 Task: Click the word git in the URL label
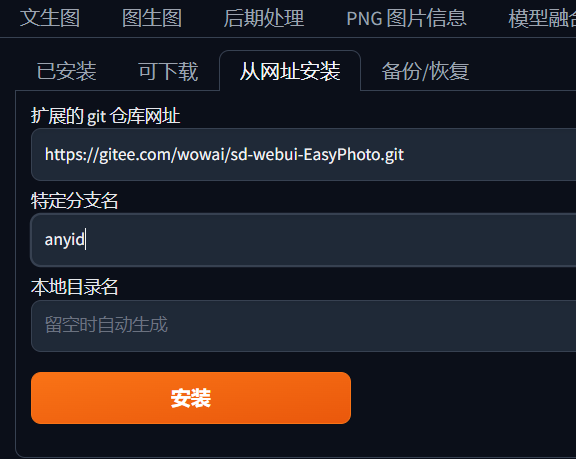pyautogui.click(x=97, y=117)
